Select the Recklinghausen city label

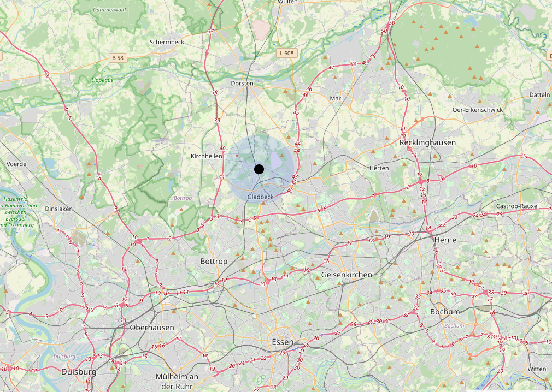(427, 142)
